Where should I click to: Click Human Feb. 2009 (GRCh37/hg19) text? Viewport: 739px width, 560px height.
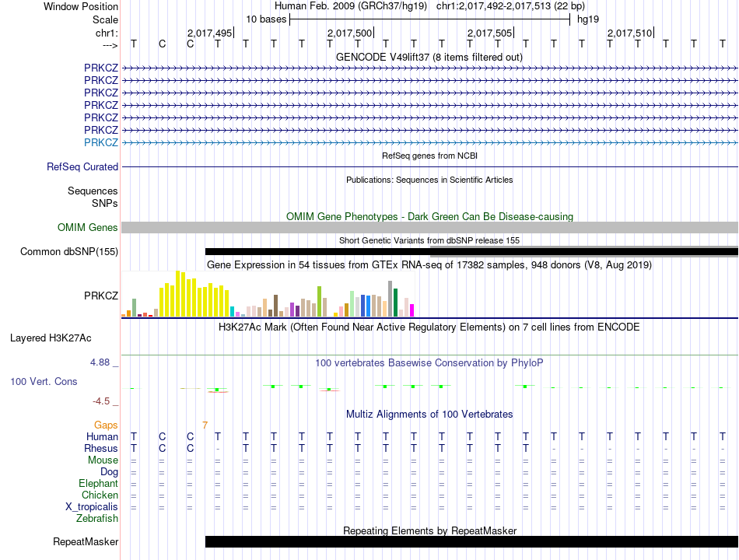(x=351, y=6)
